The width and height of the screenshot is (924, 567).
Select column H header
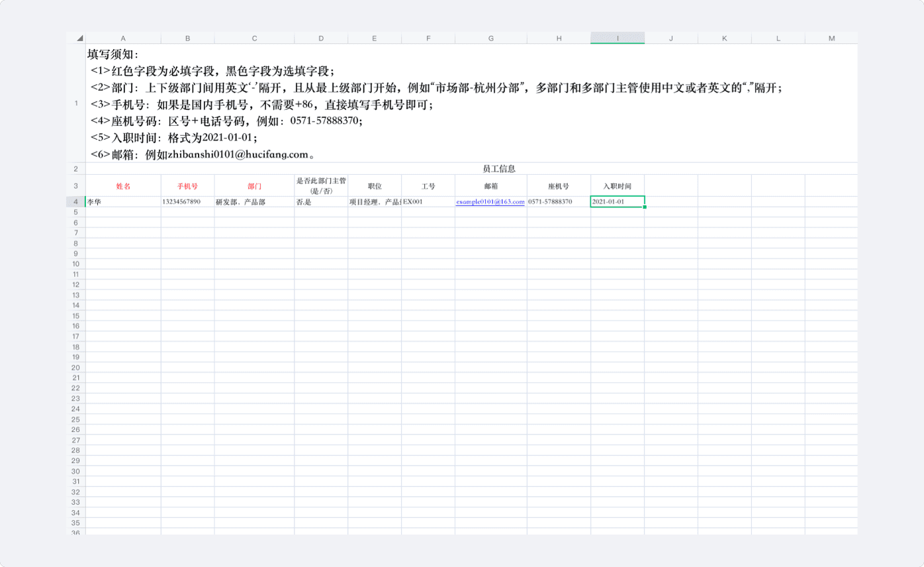[x=559, y=38]
